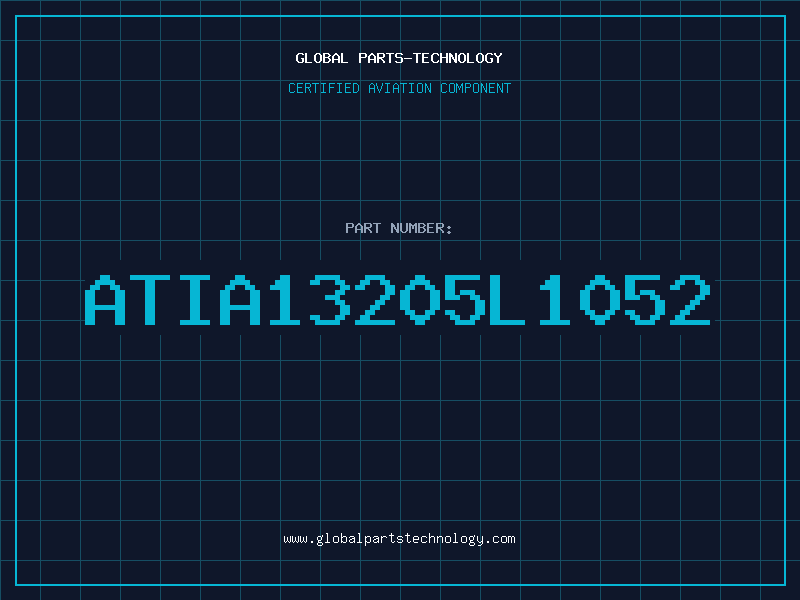800x600 pixels.
Task: Click the ATIA prefix of the part number
Action: click(x=173, y=300)
